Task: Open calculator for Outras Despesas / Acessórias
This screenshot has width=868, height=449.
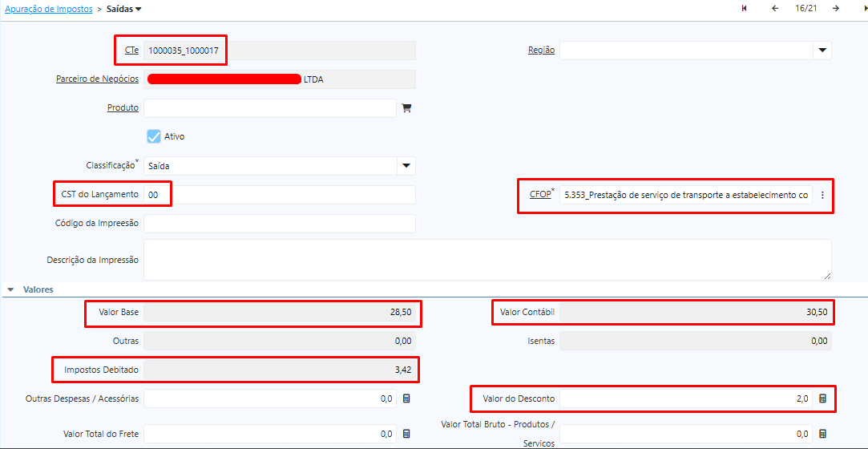Action: pyautogui.click(x=406, y=398)
